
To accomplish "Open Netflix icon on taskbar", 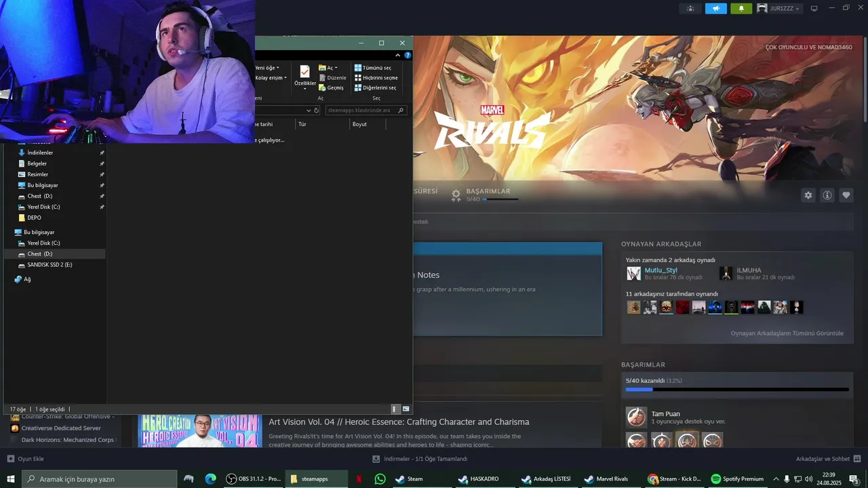I will coord(359,479).
